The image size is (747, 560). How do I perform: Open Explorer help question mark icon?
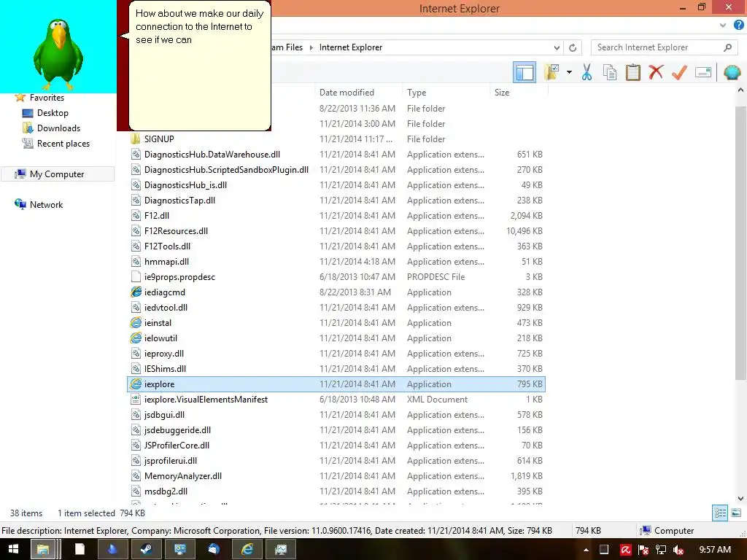pyautogui.click(x=738, y=26)
